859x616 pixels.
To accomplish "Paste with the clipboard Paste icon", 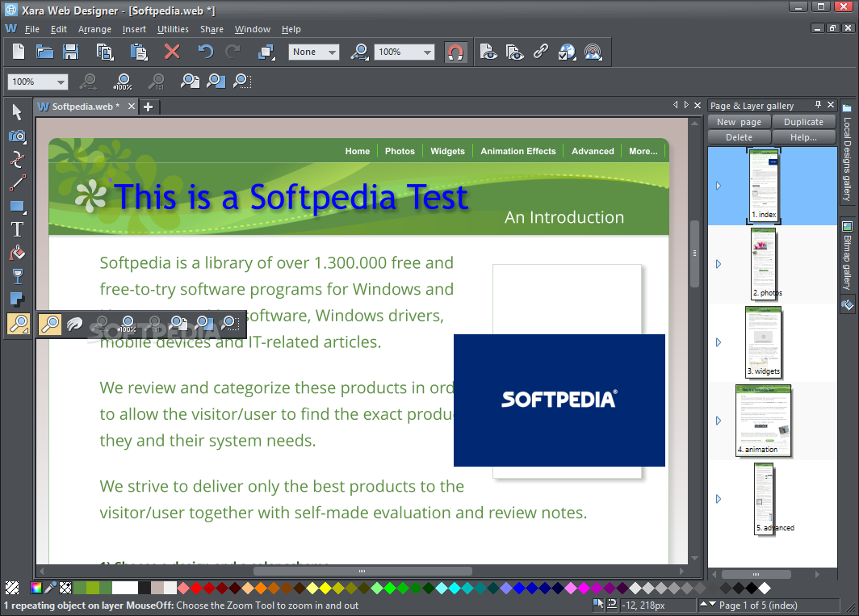I will pos(139,52).
